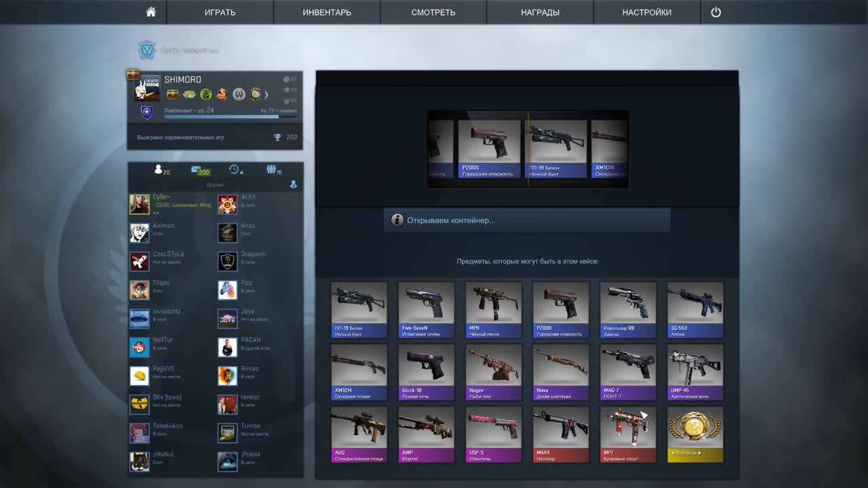This screenshot has height=488, width=868.
Task: Select the SG 553 Алоха item
Action: (695, 310)
